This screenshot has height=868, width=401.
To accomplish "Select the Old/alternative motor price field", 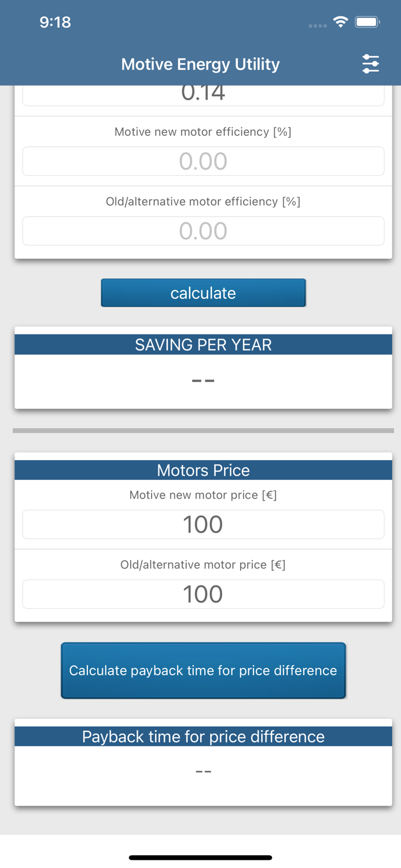I will pyautogui.click(x=203, y=593).
